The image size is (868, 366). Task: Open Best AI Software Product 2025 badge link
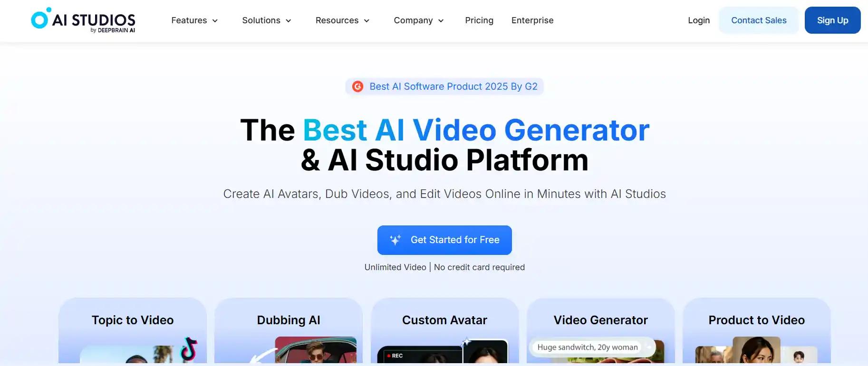(x=444, y=86)
